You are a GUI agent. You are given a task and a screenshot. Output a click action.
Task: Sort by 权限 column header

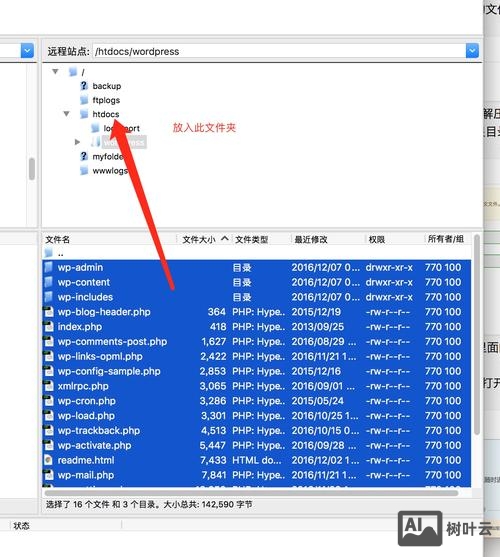pos(377,239)
